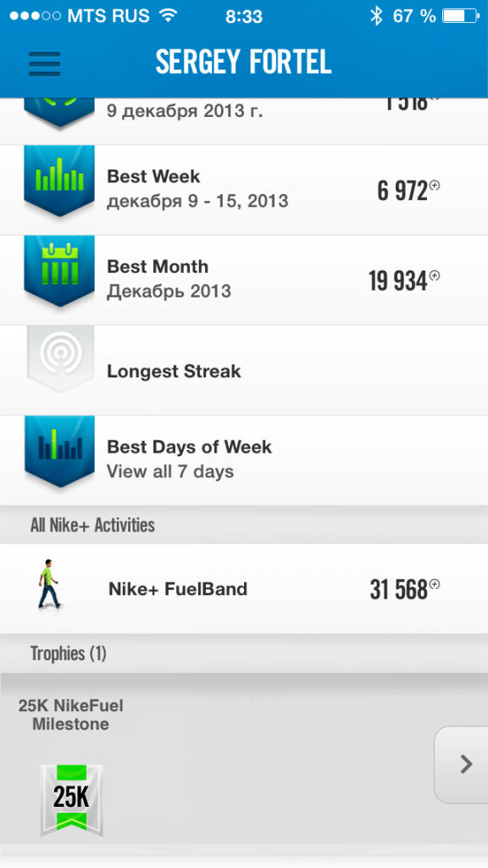Image resolution: width=488 pixels, height=868 pixels.
Task: Open the Nike+ FuelBand activity row
Action: pyautogui.click(x=244, y=589)
